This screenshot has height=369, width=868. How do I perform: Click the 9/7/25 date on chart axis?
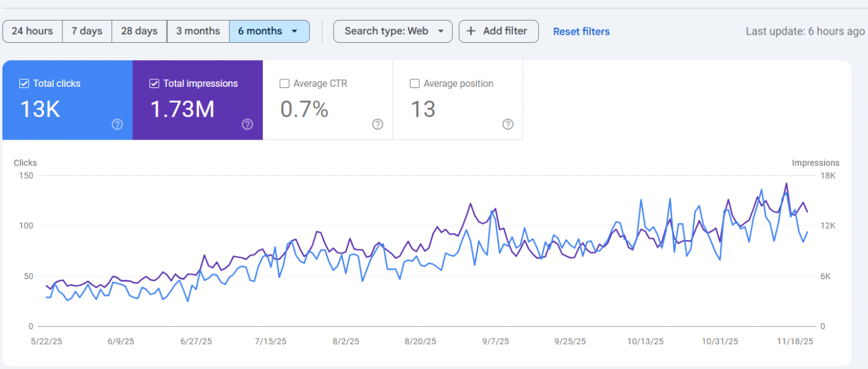tap(495, 341)
